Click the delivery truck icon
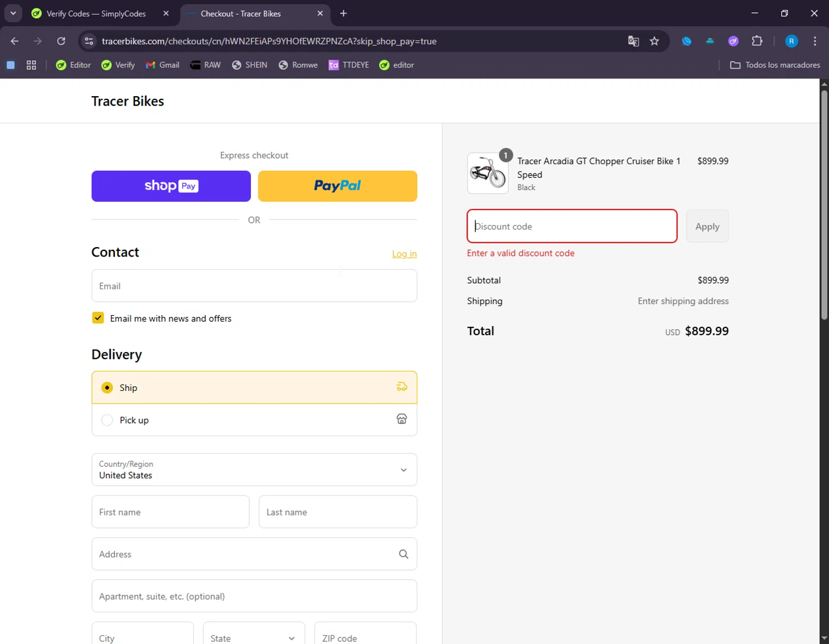This screenshot has height=644, width=829. click(x=402, y=387)
